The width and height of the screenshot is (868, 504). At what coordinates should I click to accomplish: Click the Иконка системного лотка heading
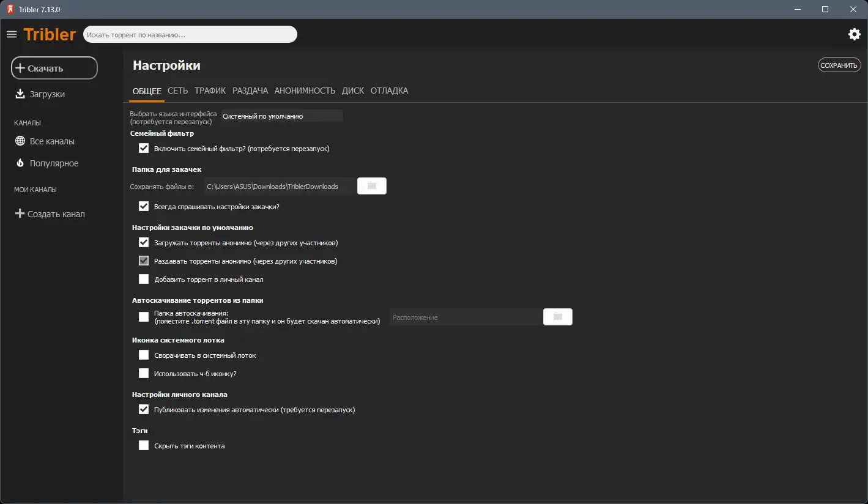178,340
